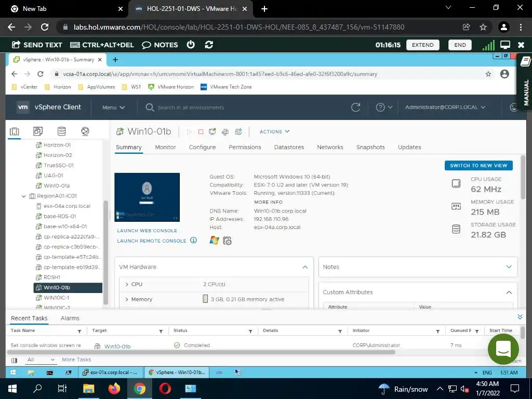Open Opera from Windows taskbar
Viewport: 532px width, 399px height.
[x=165, y=389]
